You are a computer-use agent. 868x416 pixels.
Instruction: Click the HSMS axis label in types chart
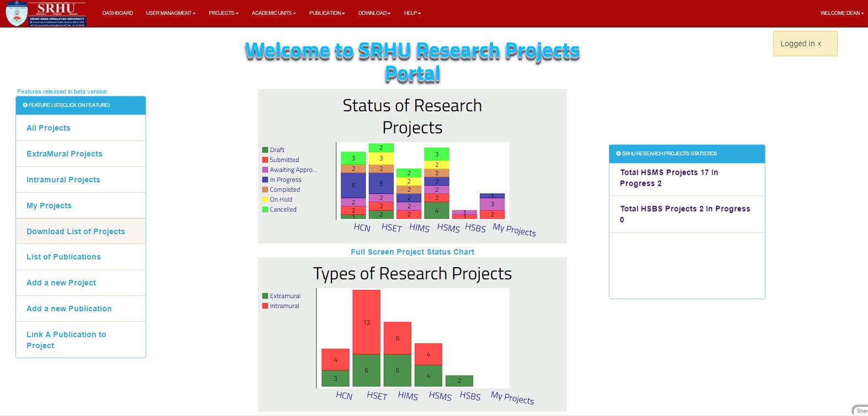[x=440, y=396]
